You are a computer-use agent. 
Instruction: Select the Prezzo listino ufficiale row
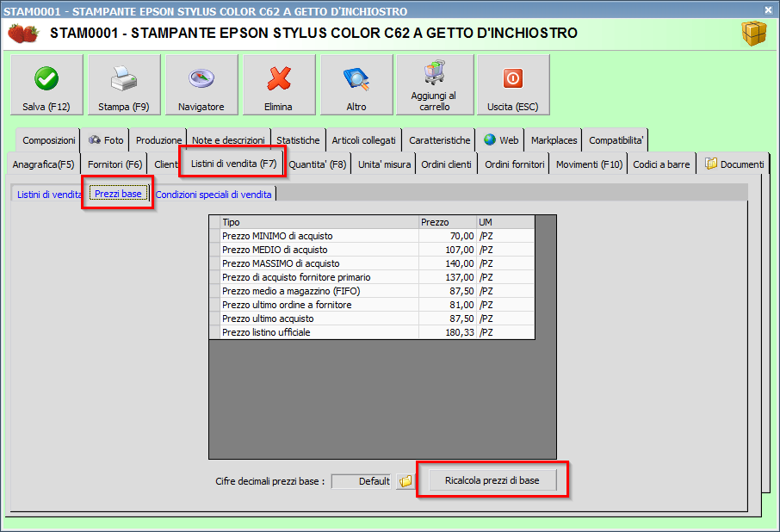[372, 332]
